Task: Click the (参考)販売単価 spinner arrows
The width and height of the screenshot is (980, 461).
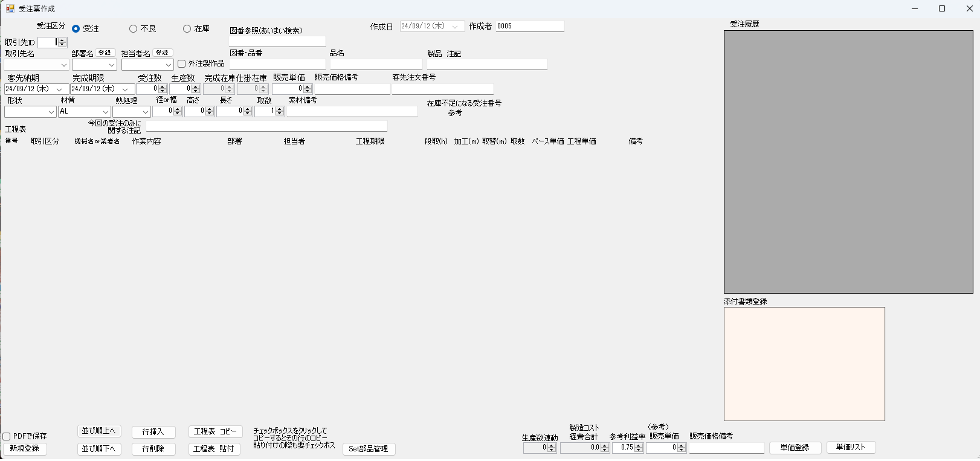Action: (682, 448)
